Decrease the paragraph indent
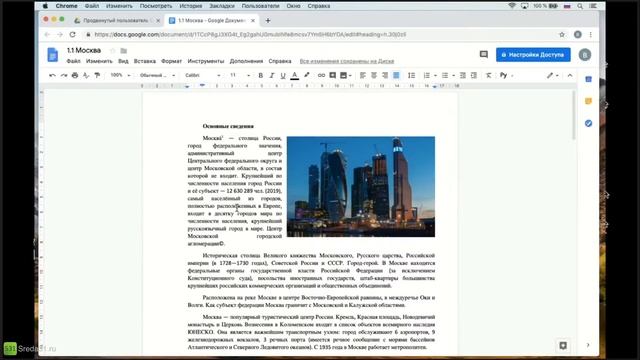Screen dimensions: 640x360 click(x=462, y=76)
